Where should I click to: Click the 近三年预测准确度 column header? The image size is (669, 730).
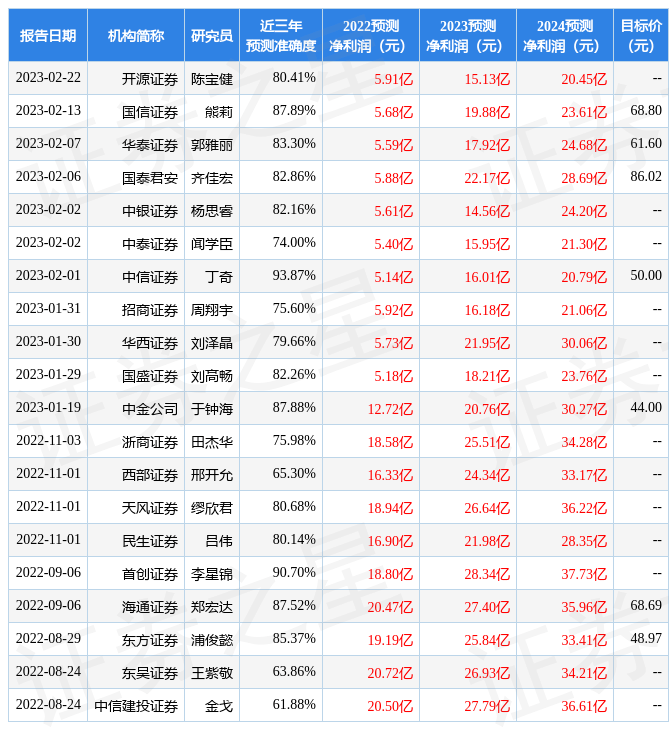click(x=281, y=35)
